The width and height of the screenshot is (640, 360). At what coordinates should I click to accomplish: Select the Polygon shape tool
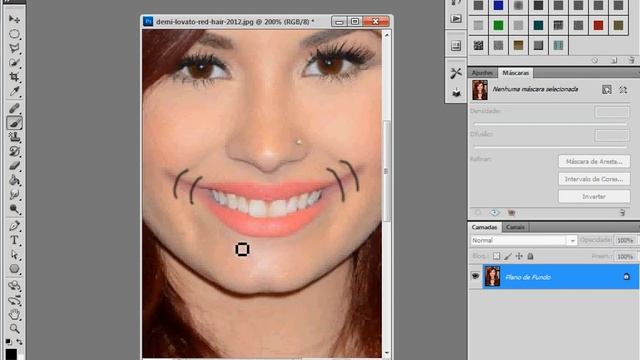14,269
